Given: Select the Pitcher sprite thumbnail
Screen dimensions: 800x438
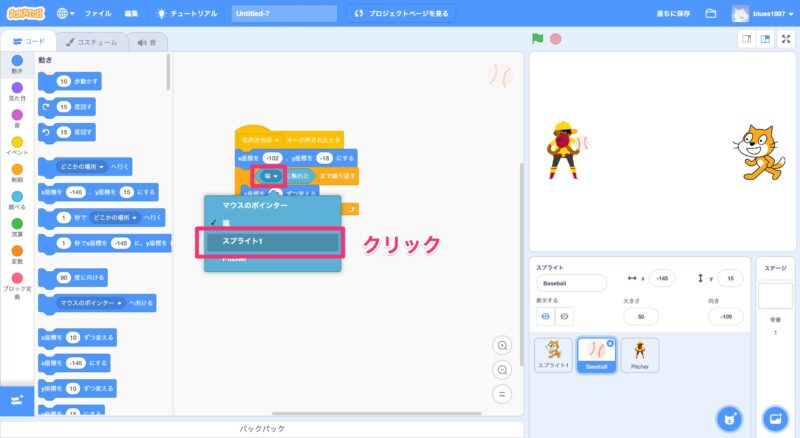Looking at the screenshot, I should coord(639,356).
